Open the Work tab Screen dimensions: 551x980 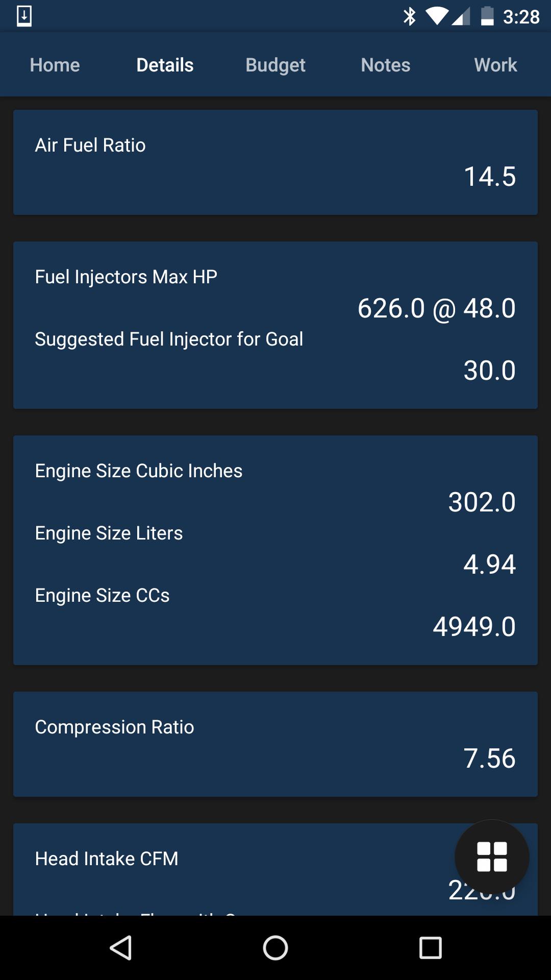pyautogui.click(x=495, y=65)
